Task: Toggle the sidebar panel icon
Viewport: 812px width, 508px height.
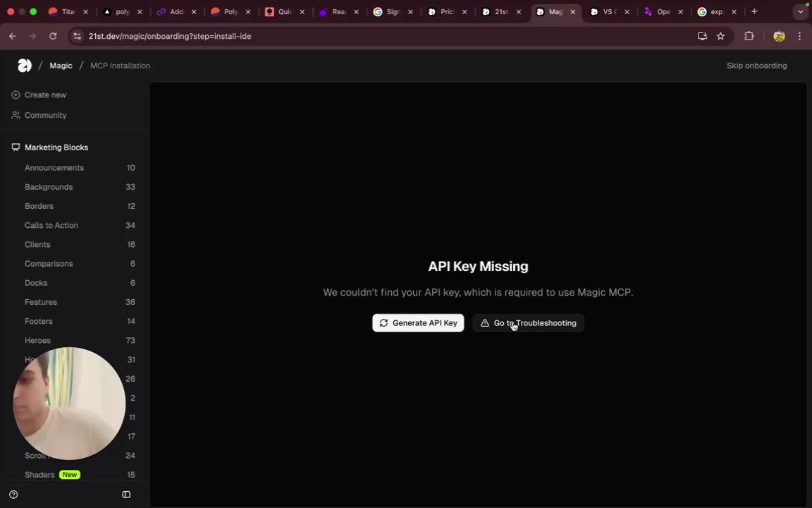Action: 126,495
